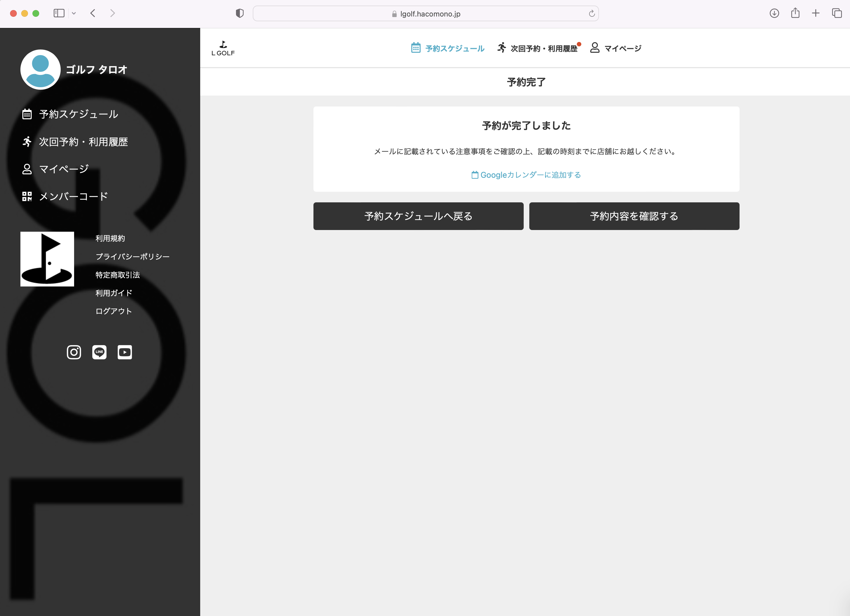Go back with the back arrow
This screenshot has width=850, height=616.
[x=93, y=13]
